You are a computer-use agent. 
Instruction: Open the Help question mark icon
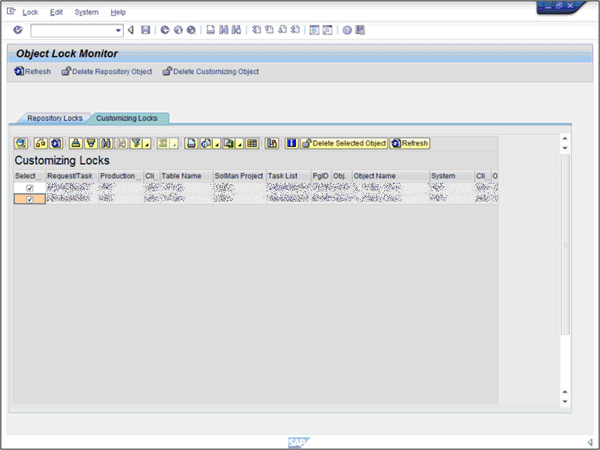(347, 30)
